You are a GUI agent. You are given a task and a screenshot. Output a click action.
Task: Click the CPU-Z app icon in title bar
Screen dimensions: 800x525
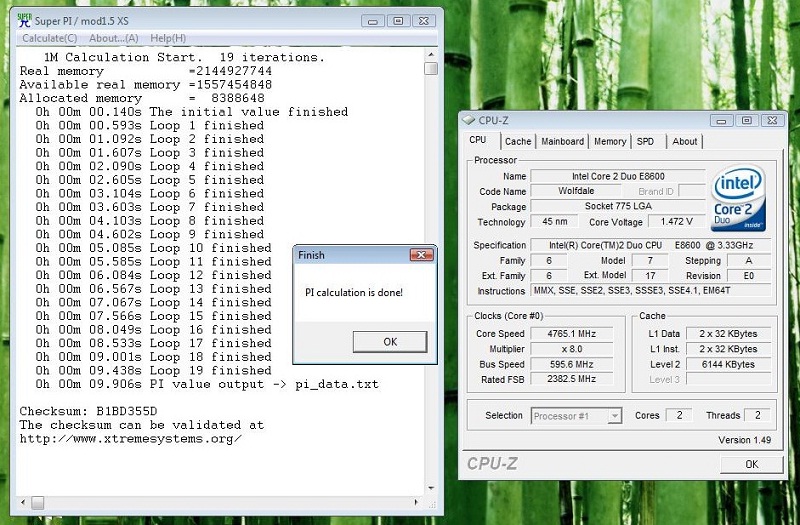point(468,120)
